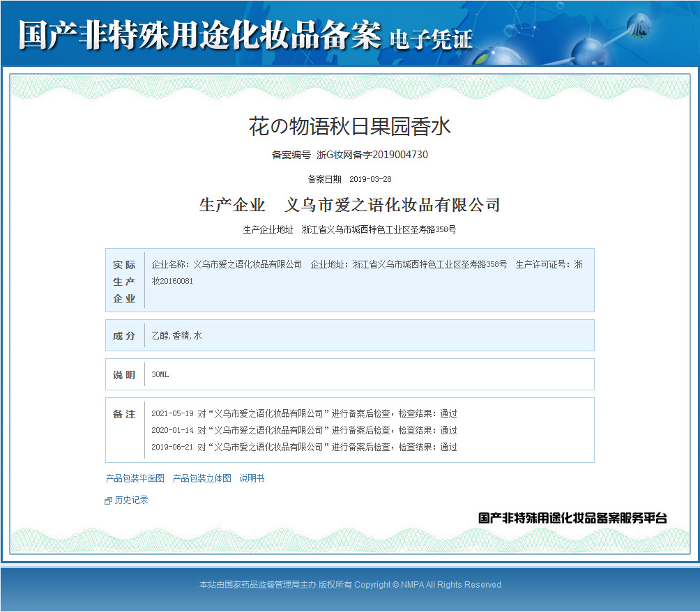Click the license number text 妆20160081
Viewport: 700px width, 612px height.
pos(172,281)
